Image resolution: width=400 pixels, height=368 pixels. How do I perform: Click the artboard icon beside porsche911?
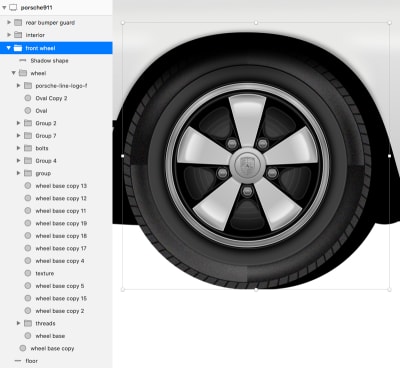coord(13,7)
